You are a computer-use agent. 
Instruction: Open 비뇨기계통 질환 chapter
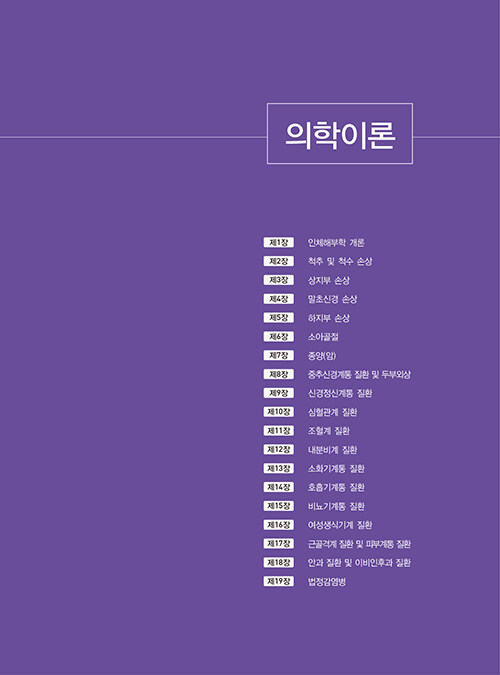click(336, 506)
